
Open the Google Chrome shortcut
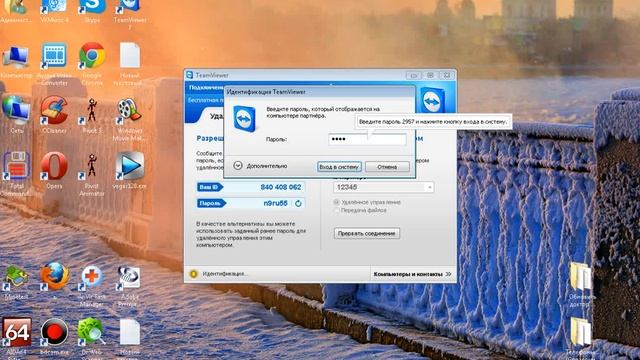(x=92, y=55)
